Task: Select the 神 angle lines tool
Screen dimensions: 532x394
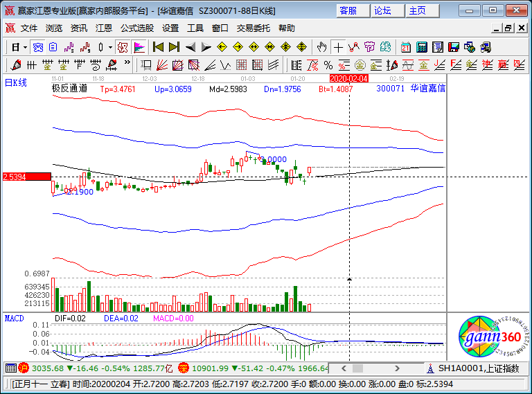Action: [x=488, y=65]
